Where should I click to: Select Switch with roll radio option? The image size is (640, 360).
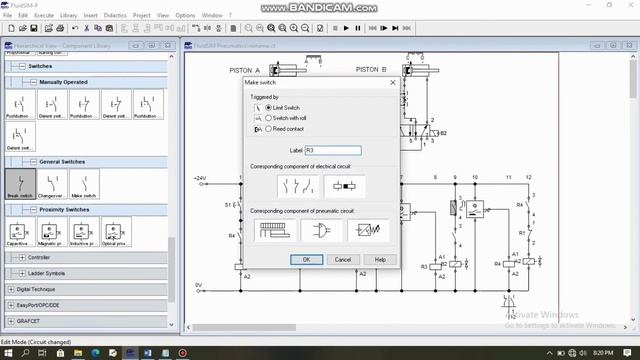(x=268, y=118)
